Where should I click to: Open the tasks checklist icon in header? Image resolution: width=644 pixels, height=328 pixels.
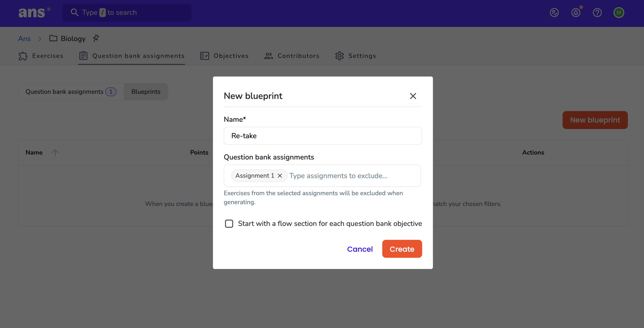click(554, 13)
